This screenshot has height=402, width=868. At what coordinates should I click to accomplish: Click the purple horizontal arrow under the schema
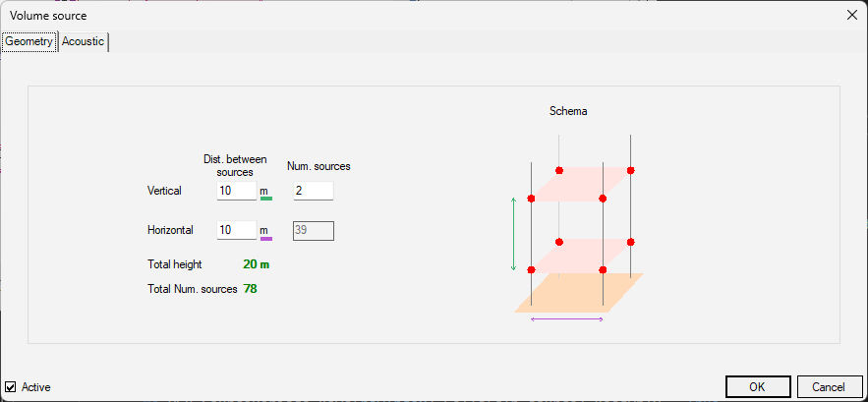point(567,319)
